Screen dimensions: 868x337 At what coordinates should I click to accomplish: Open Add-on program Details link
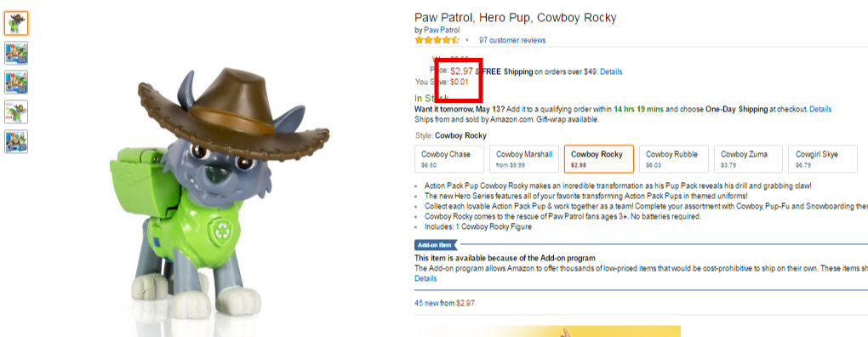[x=425, y=279]
